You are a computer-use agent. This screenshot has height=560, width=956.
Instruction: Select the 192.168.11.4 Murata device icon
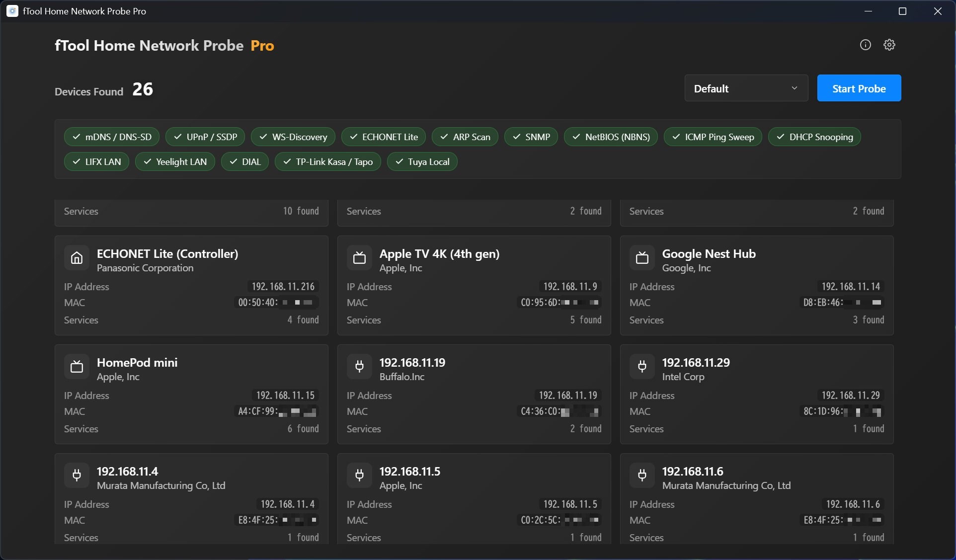point(76,476)
